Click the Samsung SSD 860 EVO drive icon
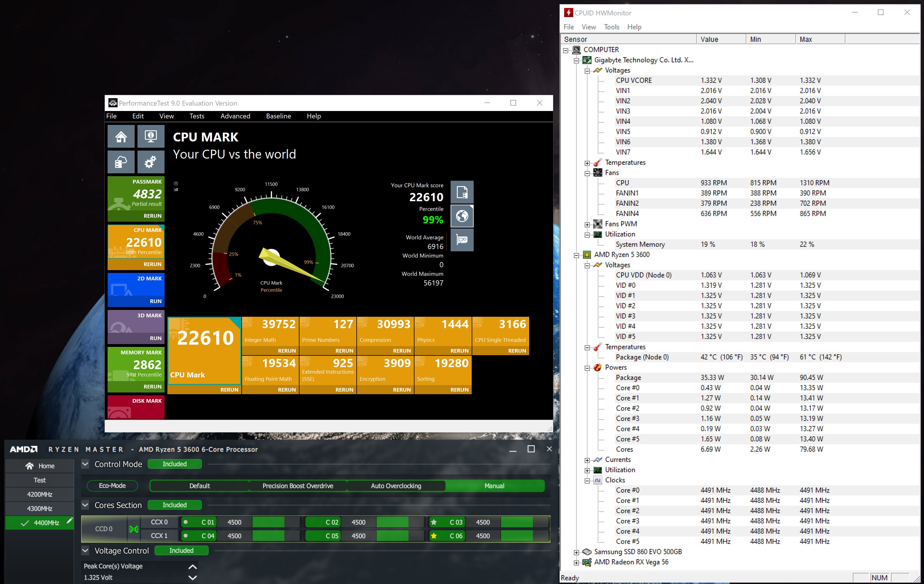The height and width of the screenshot is (584, 924). pos(587,552)
